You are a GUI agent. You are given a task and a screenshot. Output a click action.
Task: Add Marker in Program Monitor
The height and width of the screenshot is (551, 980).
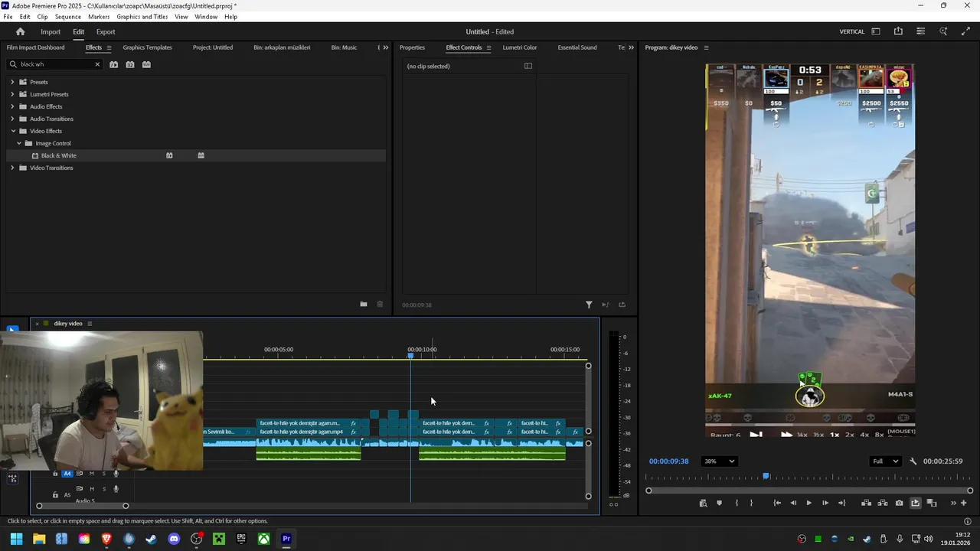point(719,503)
